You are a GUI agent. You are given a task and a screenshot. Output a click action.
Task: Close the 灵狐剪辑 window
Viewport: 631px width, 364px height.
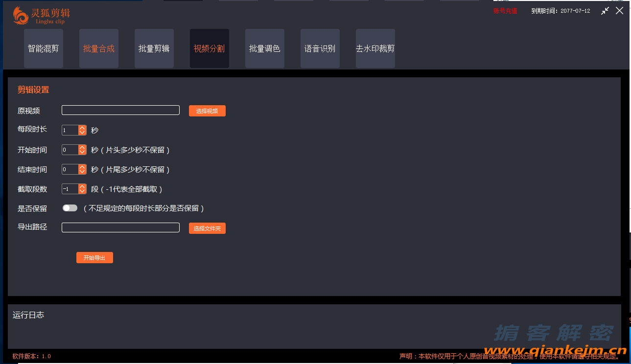click(x=620, y=11)
